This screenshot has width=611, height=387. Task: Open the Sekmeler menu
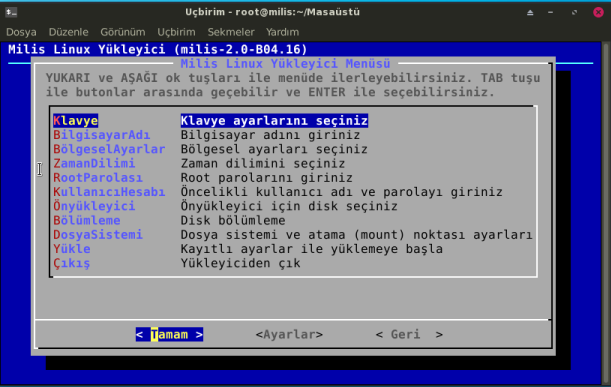tap(231, 32)
